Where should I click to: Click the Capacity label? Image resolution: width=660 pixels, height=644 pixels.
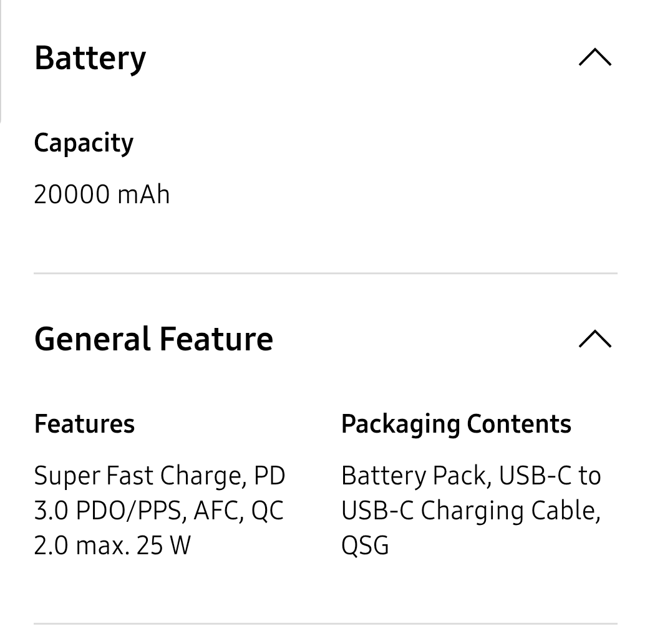[84, 143]
